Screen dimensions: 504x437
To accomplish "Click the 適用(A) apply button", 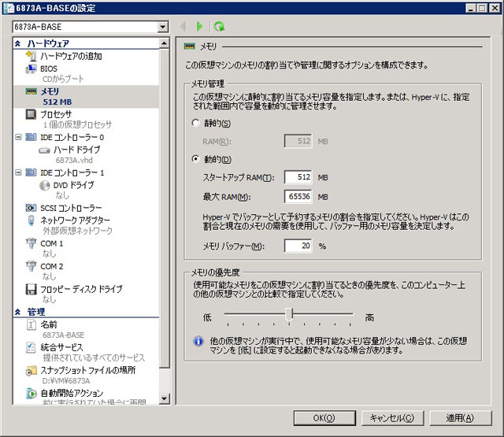I will point(460,418).
